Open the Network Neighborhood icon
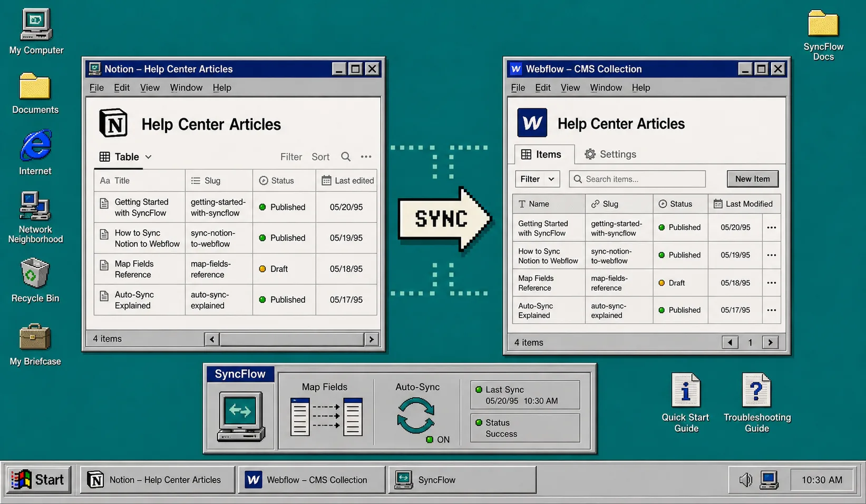Image resolution: width=866 pixels, height=504 pixels. tap(35, 205)
